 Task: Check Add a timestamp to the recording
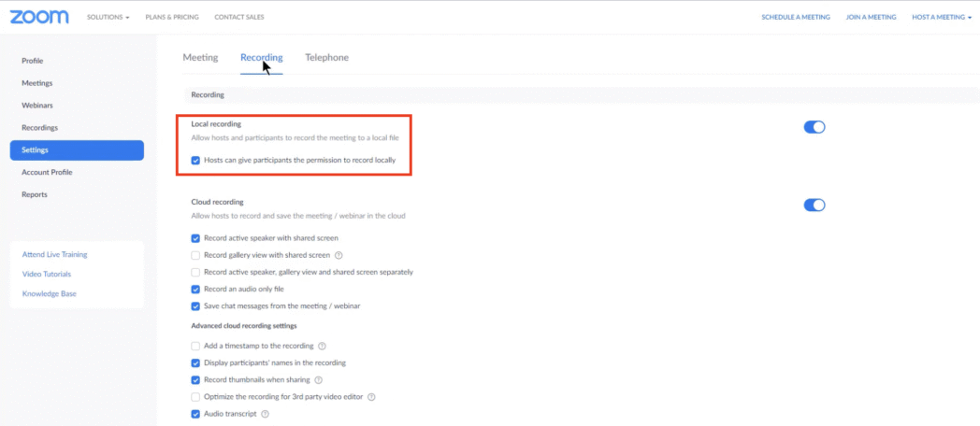pos(195,346)
